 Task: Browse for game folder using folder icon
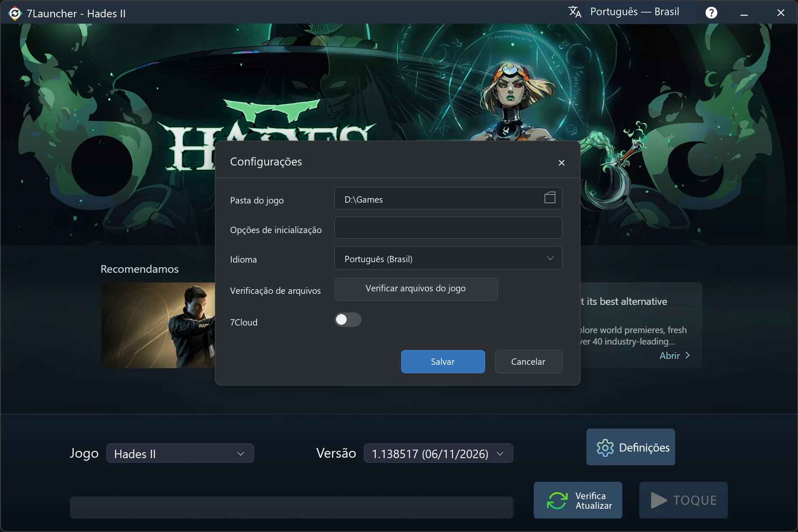click(550, 198)
